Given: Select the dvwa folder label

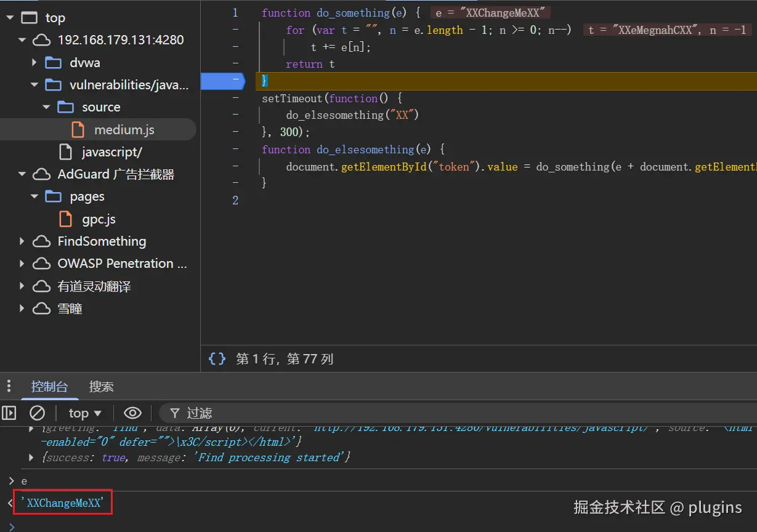Looking at the screenshot, I should point(85,63).
